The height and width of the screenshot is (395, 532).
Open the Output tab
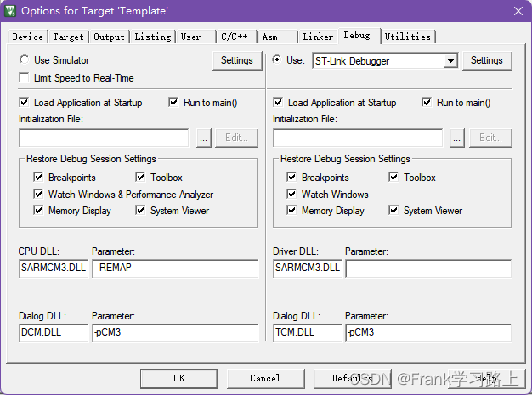pos(109,37)
